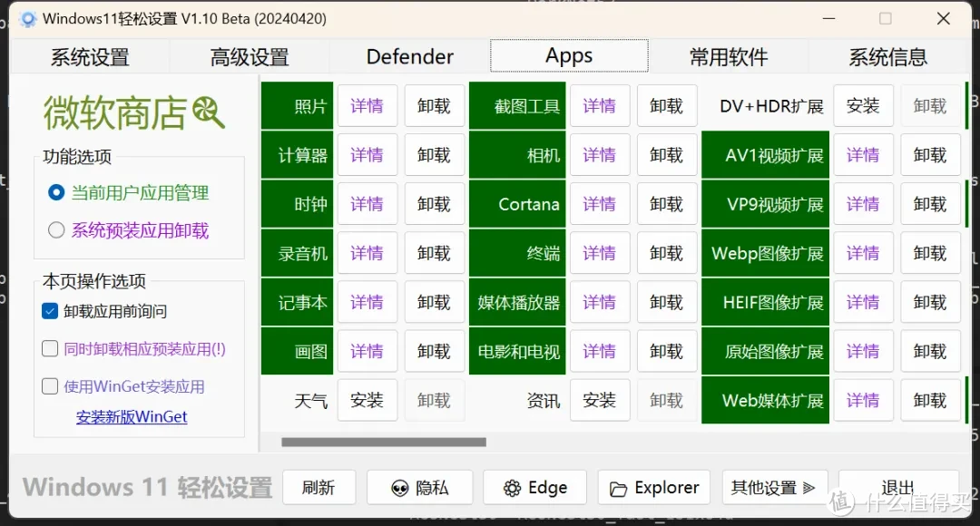The width and height of the screenshot is (980, 526).
Task: View 详情 for 照片
Action: click(367, 105)
